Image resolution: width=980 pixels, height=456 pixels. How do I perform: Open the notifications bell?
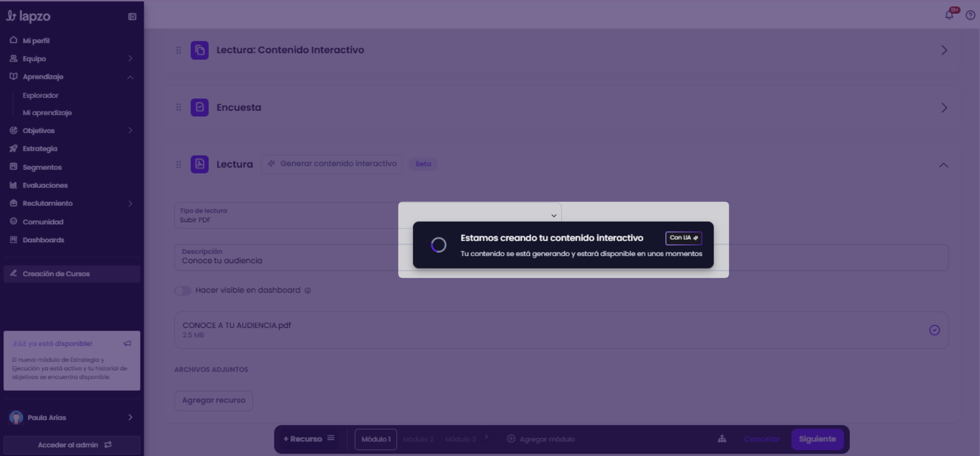(x=949, y=15)
